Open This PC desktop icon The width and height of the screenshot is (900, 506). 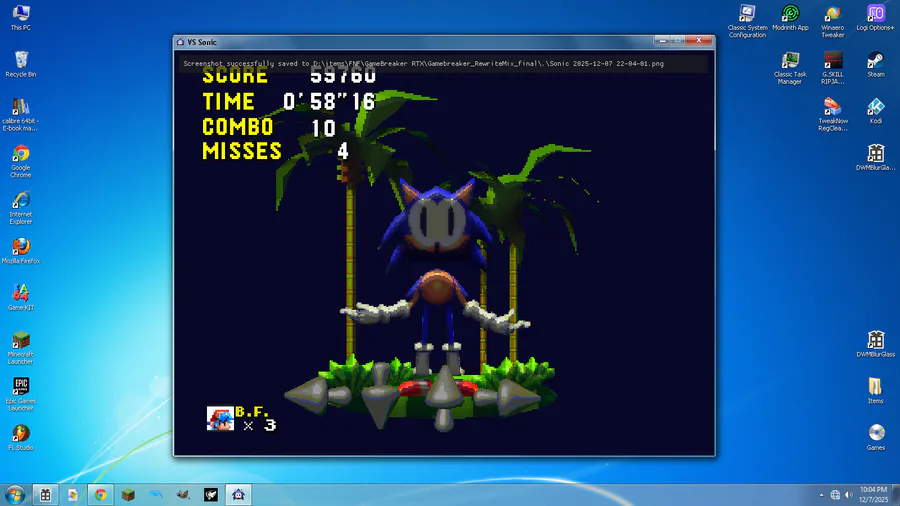(21, 17)
